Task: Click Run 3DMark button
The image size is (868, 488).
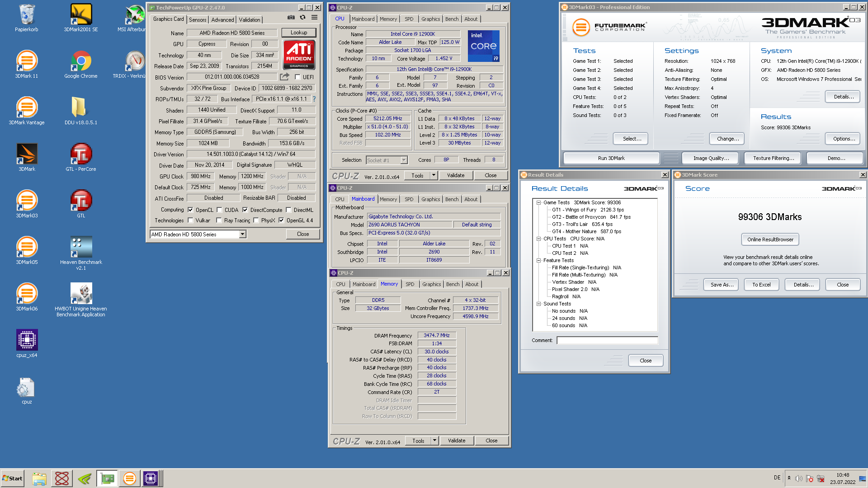Action: point(611,158)
